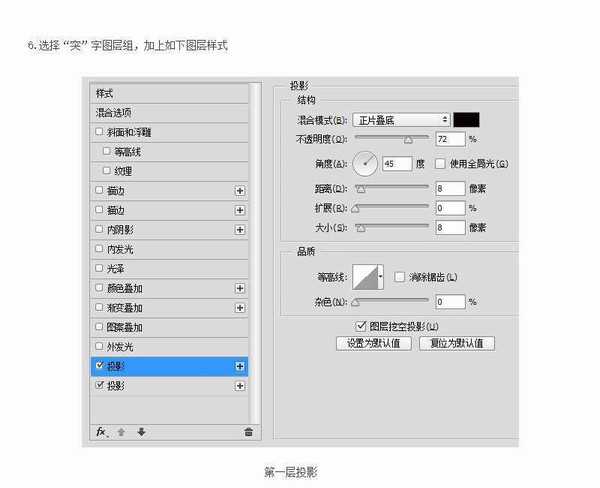Open the 混合模式 dropdown showing 正片叠底
This screenshot has height=488, width=600.
(401, 120)
